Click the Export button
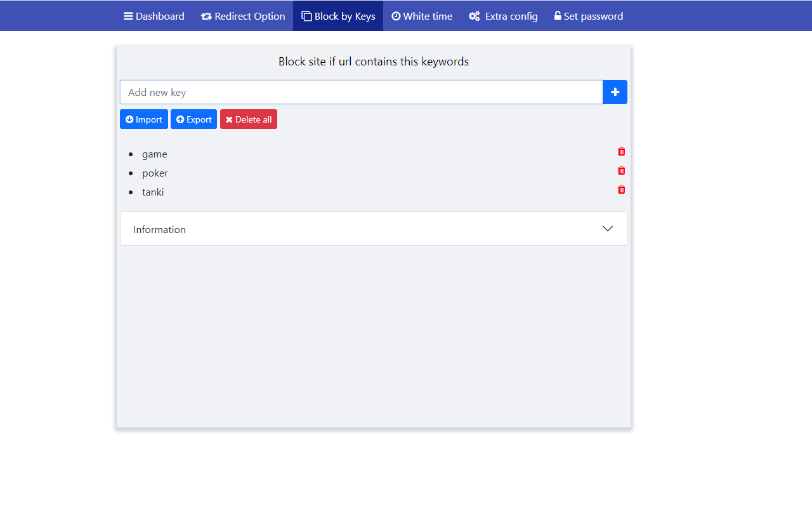Viewport: 812px width, 508px height. click(x=193, y=119)
